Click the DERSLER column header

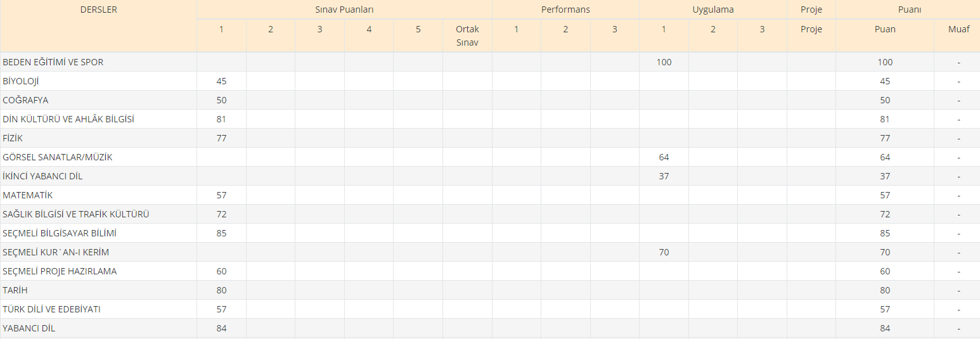pyautogui.click(x=98, y=10)
